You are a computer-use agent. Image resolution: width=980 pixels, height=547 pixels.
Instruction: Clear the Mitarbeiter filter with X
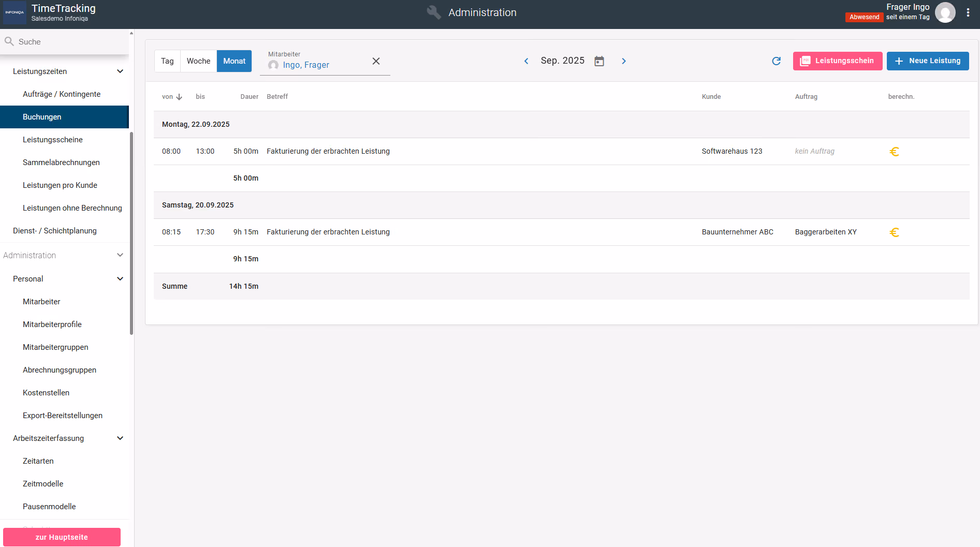(376, 61)
